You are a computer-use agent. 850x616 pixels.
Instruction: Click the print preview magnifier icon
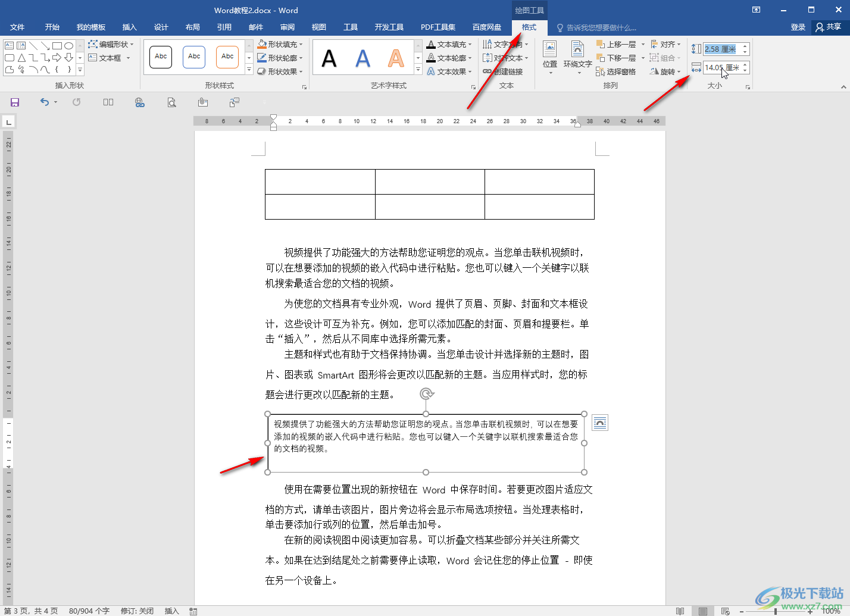pos(171,102)
